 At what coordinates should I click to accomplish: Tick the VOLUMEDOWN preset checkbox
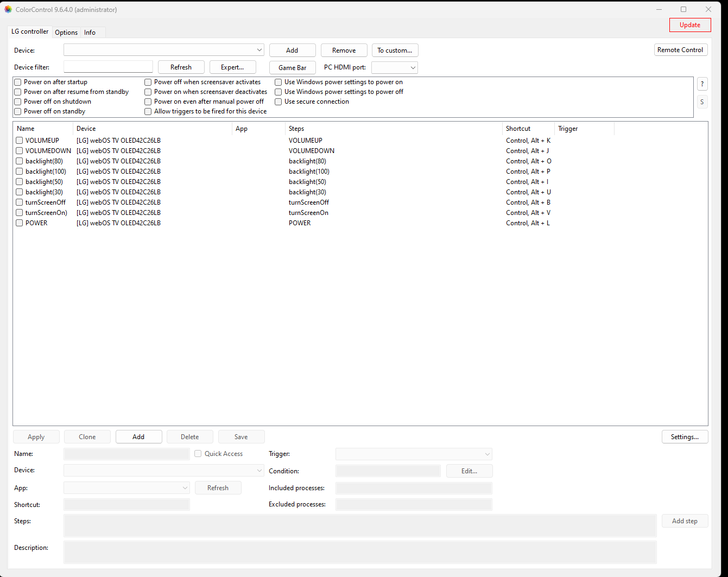click(x=20, y=151)
